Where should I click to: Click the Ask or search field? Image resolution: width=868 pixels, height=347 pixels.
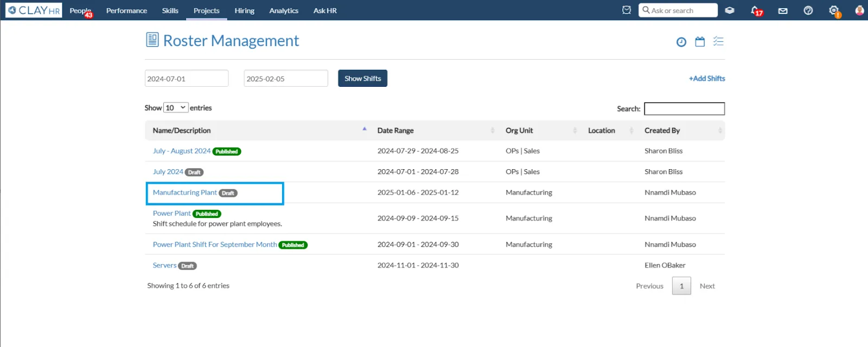[678, 10]
